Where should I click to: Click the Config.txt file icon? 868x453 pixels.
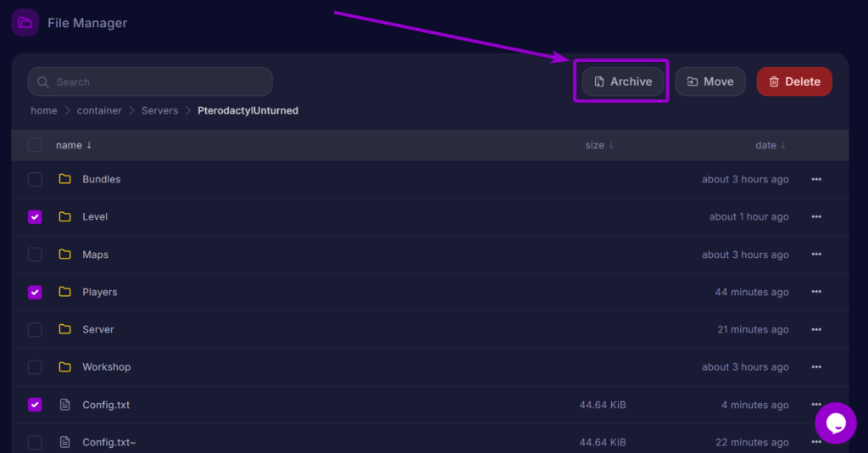tap(64, 405)
